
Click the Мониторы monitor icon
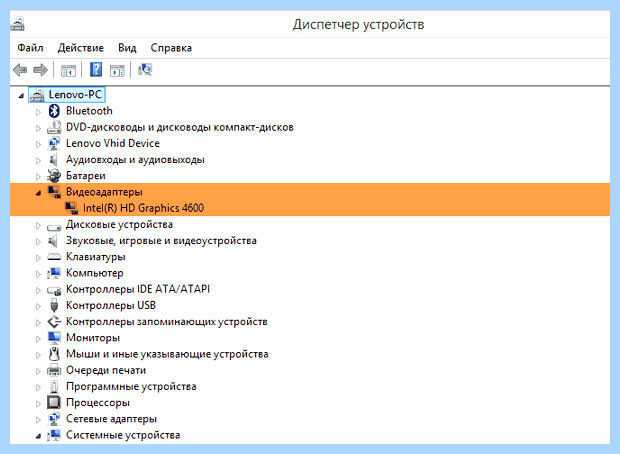tap(54, 338)
